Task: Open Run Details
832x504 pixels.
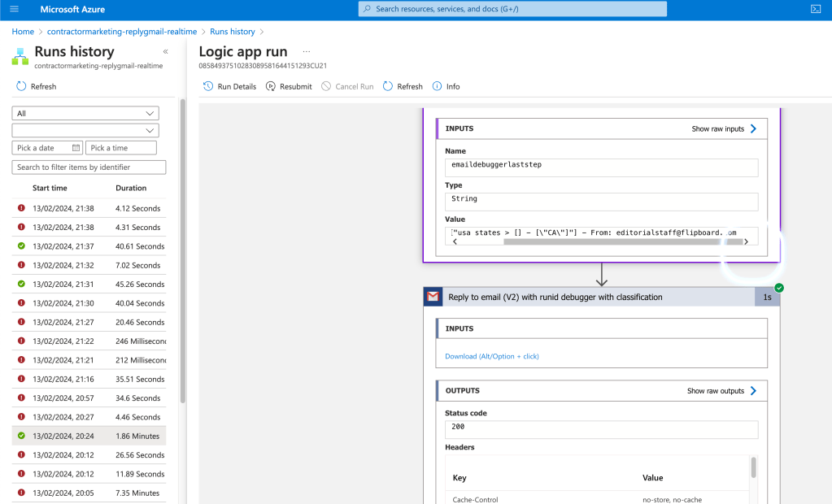Action: point(229,86)
